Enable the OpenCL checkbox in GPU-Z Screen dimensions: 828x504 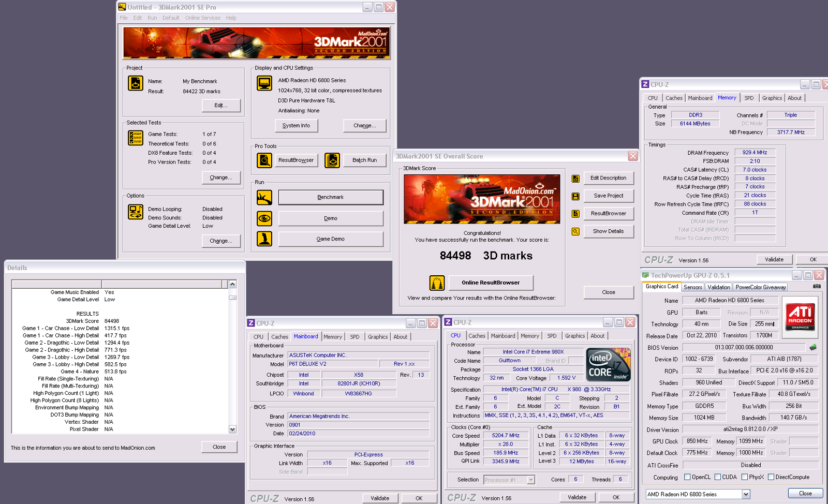click(687, 477)
